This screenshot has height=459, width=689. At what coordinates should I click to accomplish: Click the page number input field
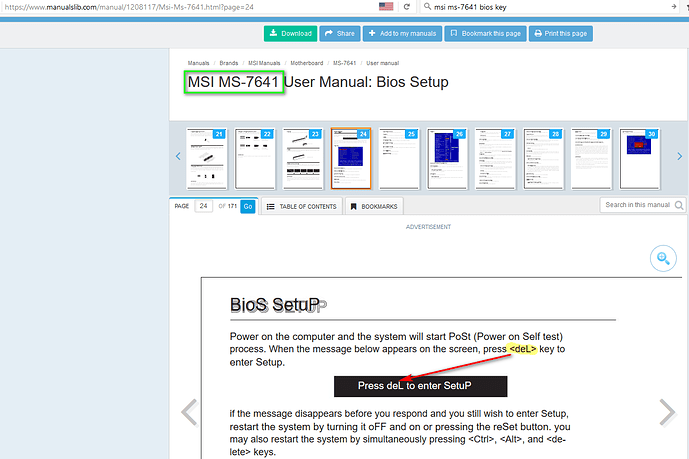203,206
